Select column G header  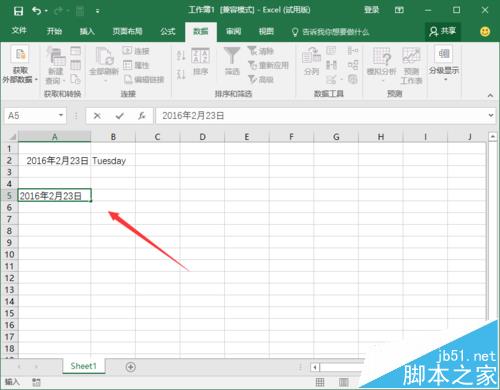coord(336,137)
